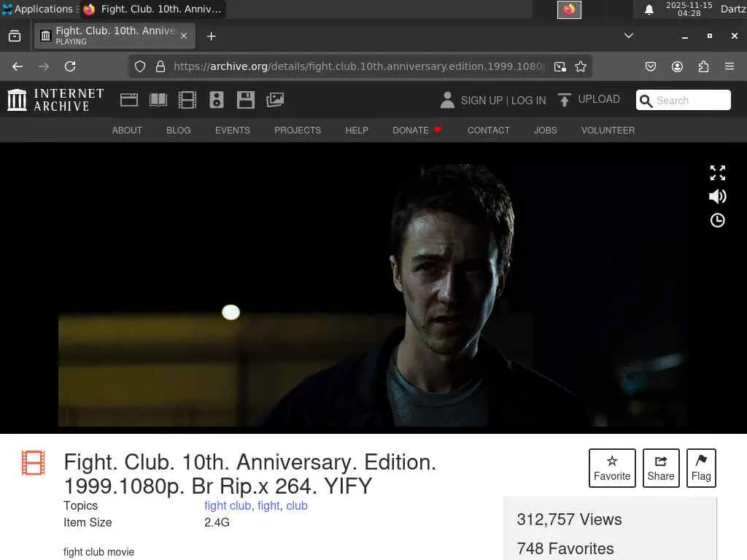Mute the video with the speaker icon
The width and height of the screenshot is (747, 560).
(x=718, y=196)
